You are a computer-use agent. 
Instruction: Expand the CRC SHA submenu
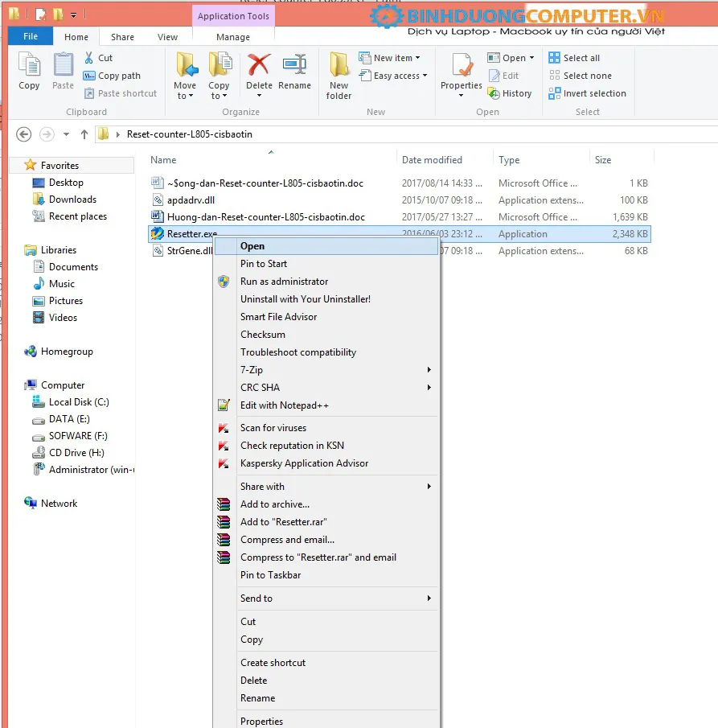[x=429, y=387]
